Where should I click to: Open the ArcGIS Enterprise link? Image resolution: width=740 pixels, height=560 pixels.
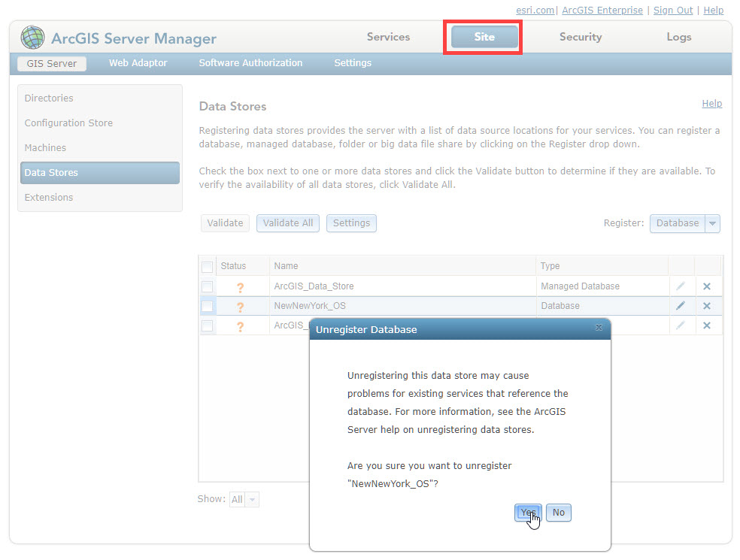[602, 11]
